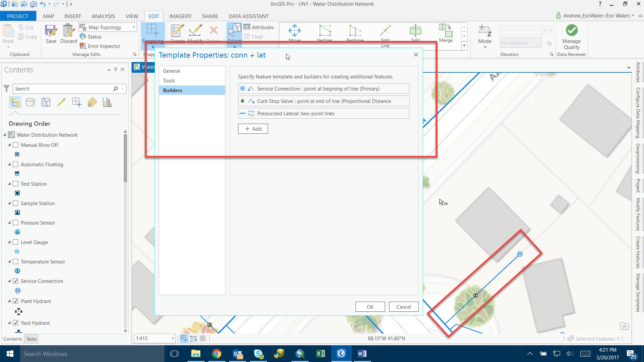Screen dimensions: 644x362
Task: Toggle Temperature Sensor layer visibility
Action: pos(15,262)
